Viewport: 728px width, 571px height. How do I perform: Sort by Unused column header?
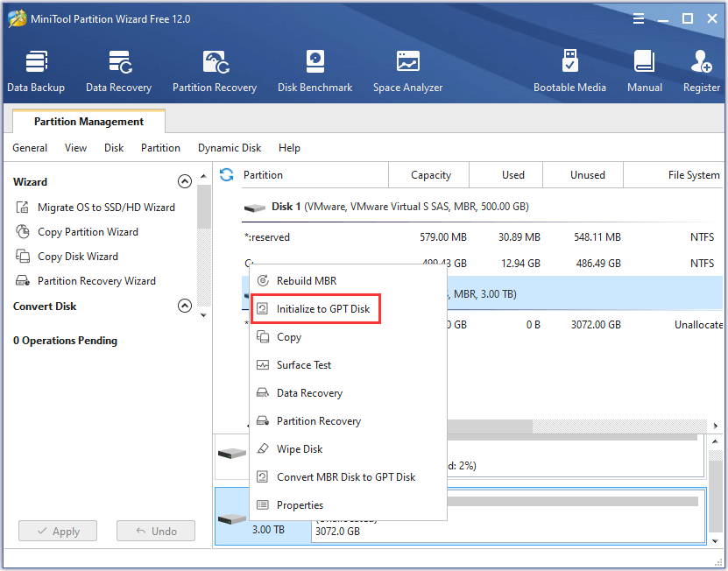click(x=583, y=175)
